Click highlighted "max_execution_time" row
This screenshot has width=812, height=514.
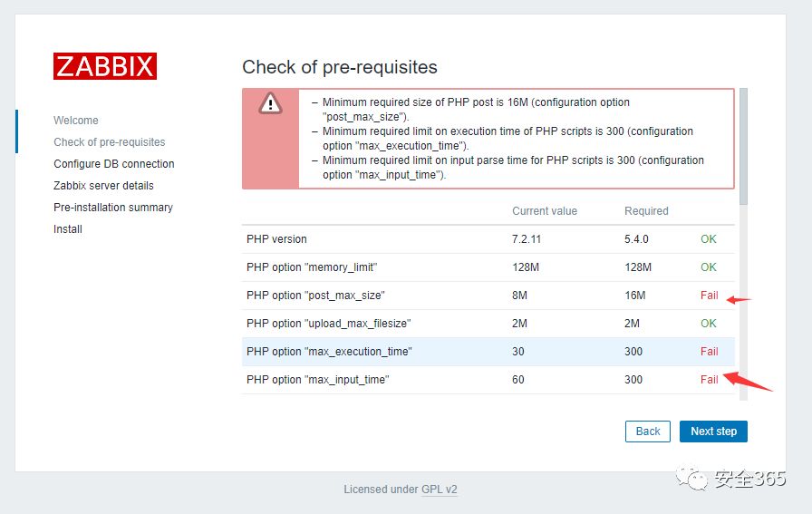pyautogui.click(x=329, y=352)
